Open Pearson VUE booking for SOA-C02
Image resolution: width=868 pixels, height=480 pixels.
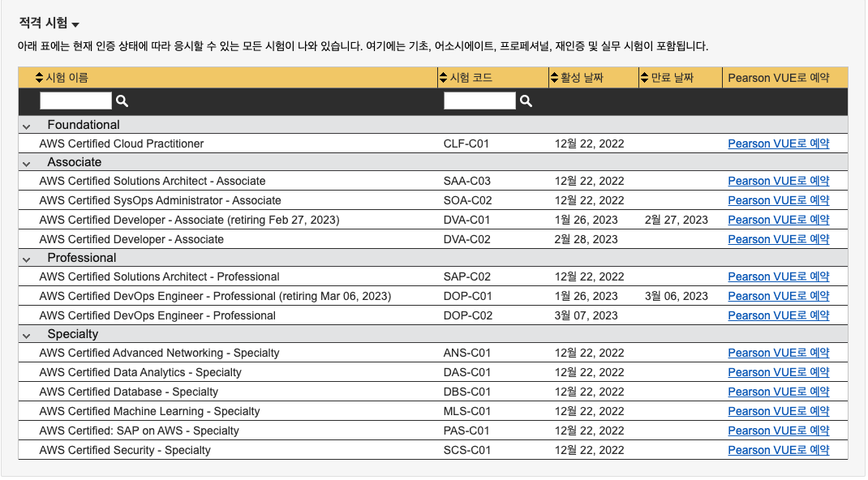[x=778, y=200]
